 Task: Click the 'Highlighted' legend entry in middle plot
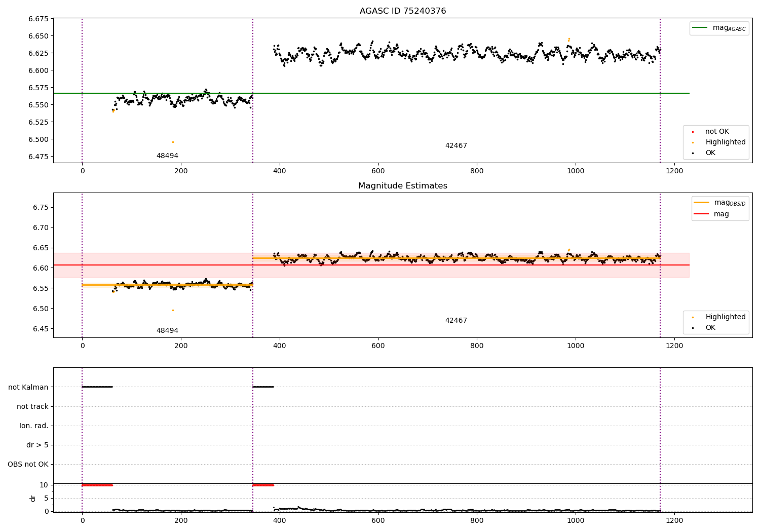(719, 317)
